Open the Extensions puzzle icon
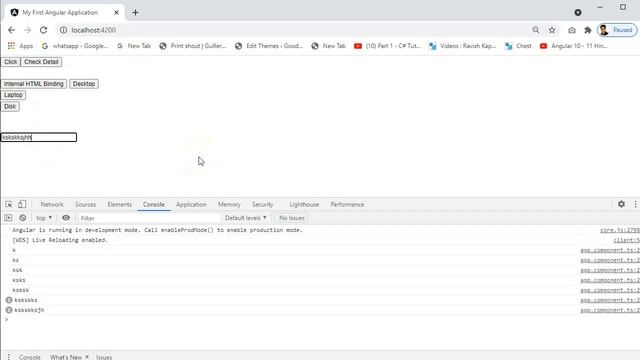 click(x=588, y=30)
